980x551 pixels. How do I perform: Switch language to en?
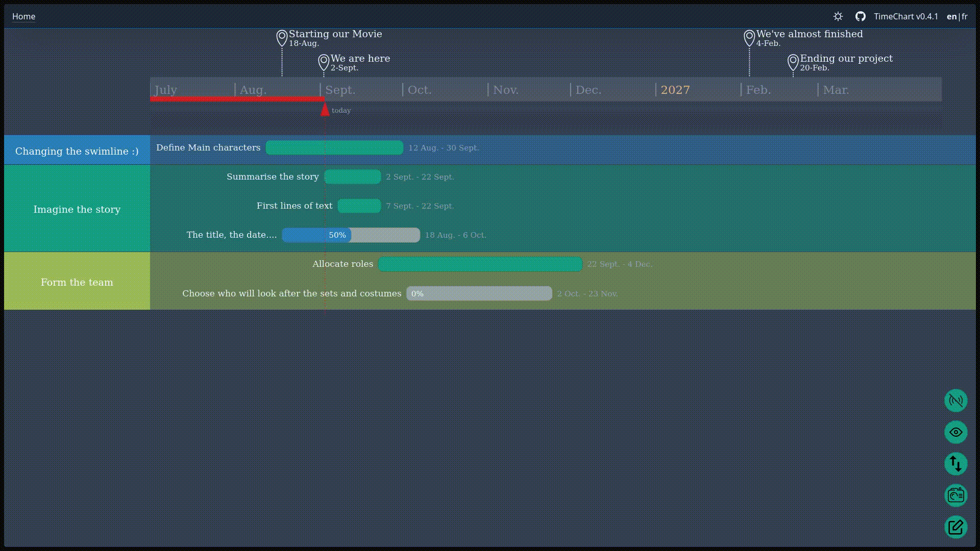click(951, 16)
